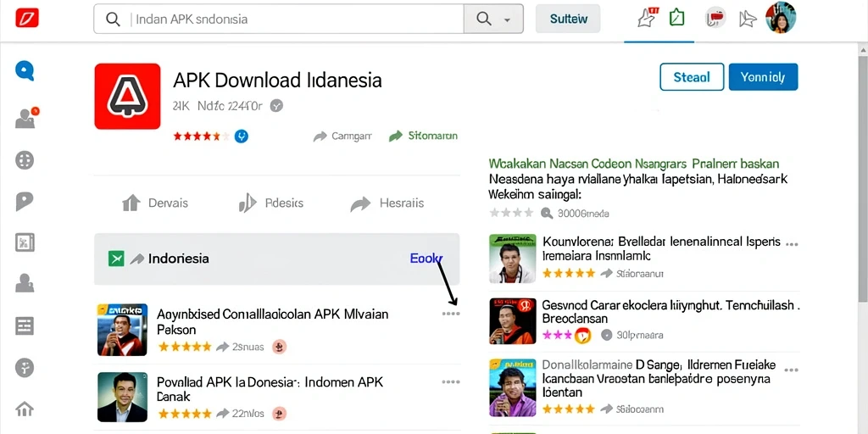The image size is (868, 434).
Task: Switch to the Dervais tab
Action: click(x=155, y=203)
